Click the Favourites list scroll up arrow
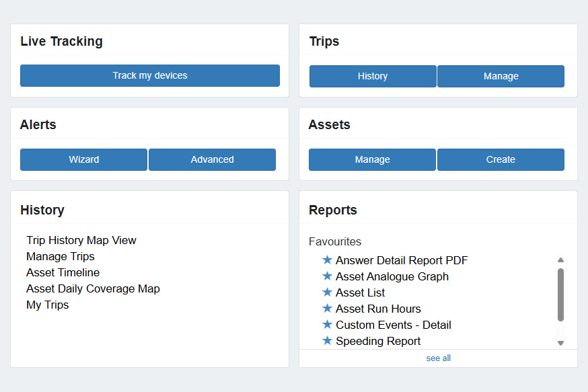588x392 pixels. click(560, 260)
